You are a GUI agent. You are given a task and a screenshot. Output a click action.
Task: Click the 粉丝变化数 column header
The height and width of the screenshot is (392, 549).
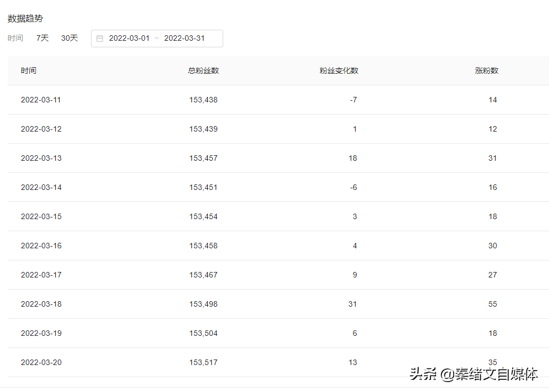coord(338,70)
